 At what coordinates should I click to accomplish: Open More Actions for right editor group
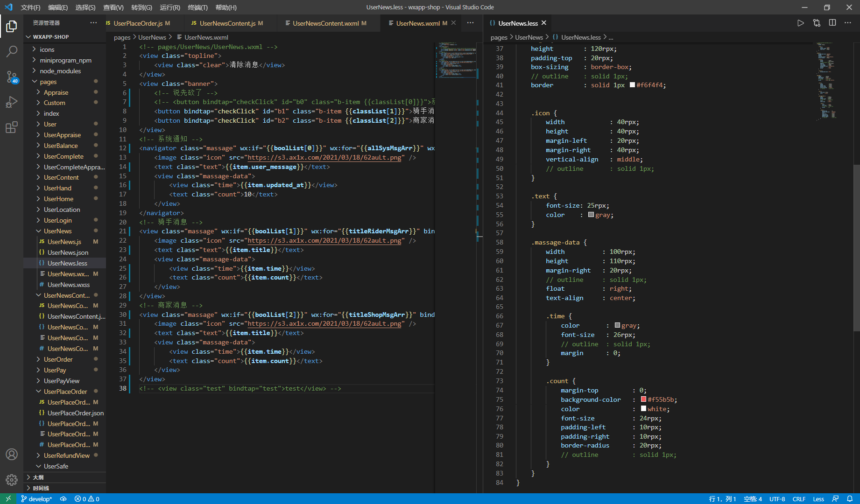(x=848, y=23)
